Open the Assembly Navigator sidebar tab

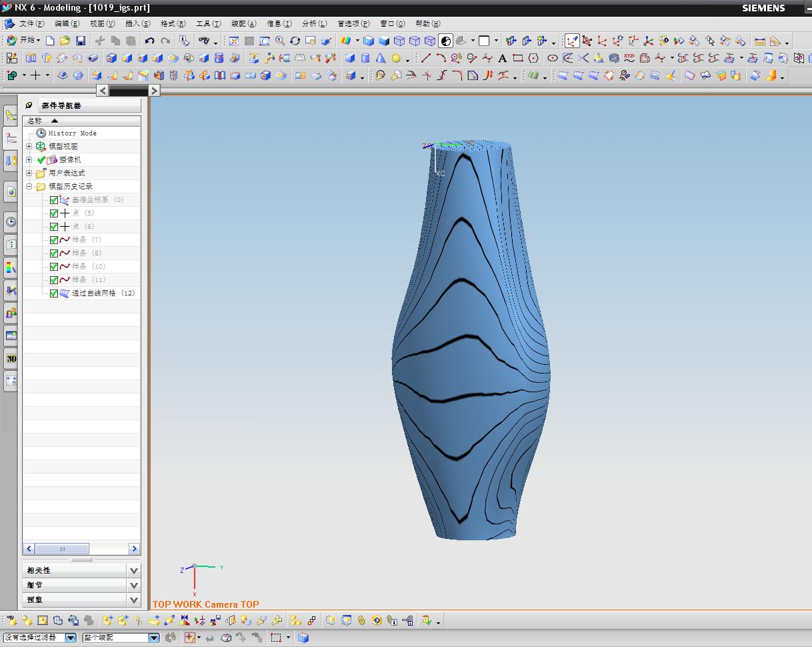(11, 116)
